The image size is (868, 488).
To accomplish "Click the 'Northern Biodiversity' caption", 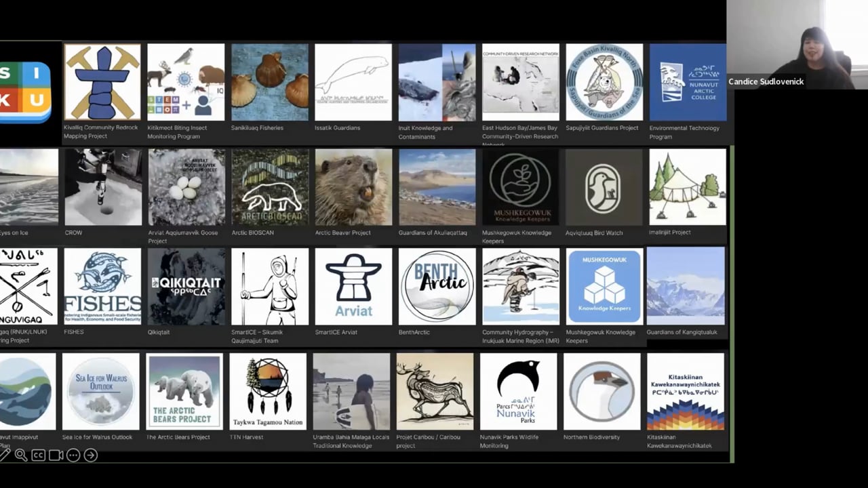I will pyautogui.click(x=591, y=437).
